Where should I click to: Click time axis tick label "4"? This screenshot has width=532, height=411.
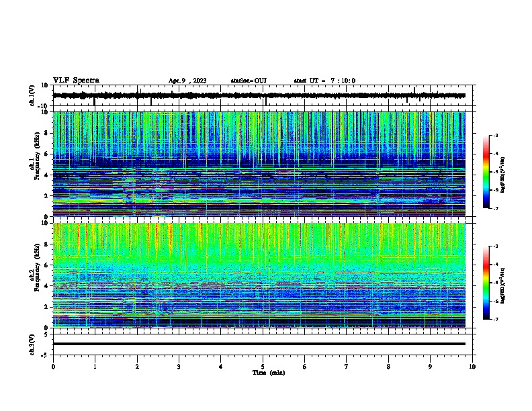pos(221,367)
